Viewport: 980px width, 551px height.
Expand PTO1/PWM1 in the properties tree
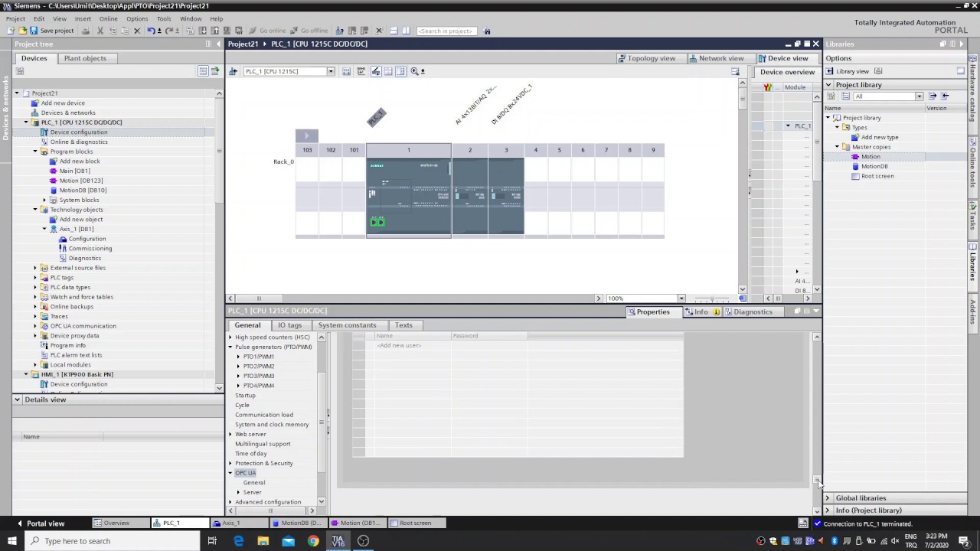coord(238,357)
